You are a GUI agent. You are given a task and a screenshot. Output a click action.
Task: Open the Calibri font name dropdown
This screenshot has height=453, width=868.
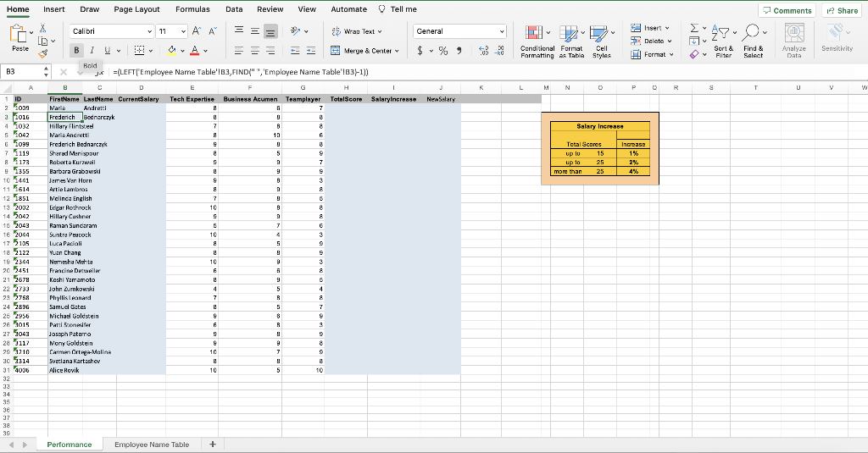click(149, 31)
